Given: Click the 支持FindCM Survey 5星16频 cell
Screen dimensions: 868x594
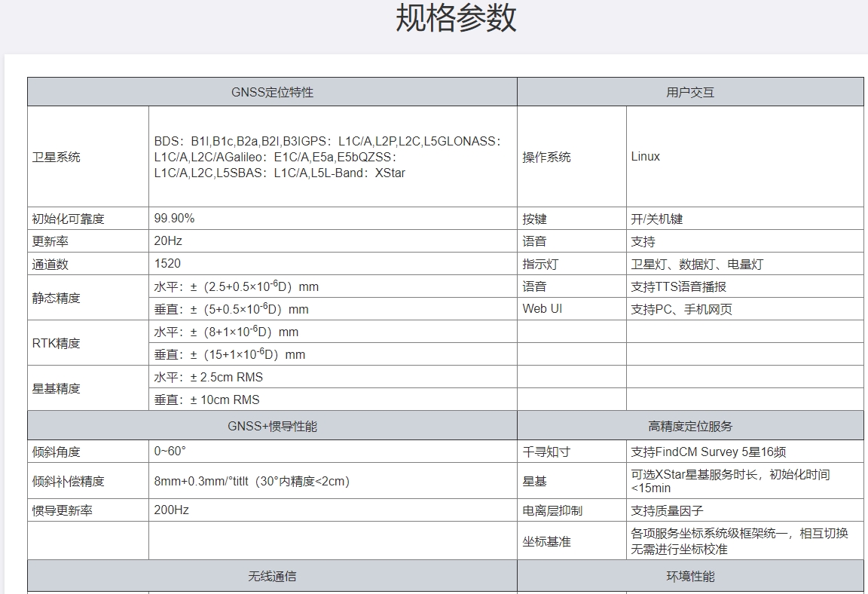Looking at the screenshot, I should coord(708,452).
